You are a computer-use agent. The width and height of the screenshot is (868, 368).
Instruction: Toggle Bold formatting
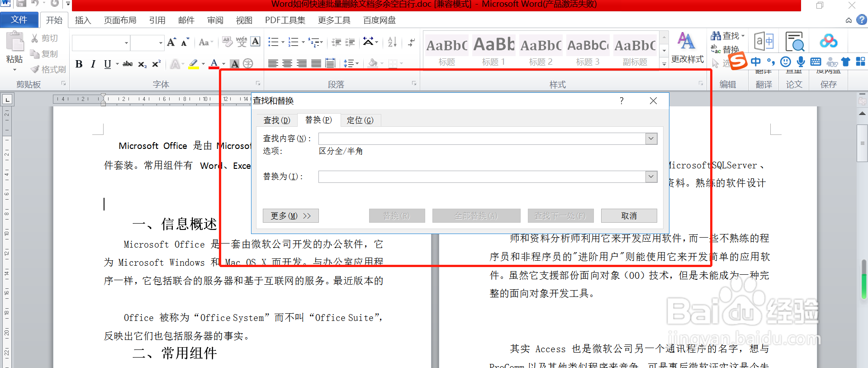(x=79, y=64)
